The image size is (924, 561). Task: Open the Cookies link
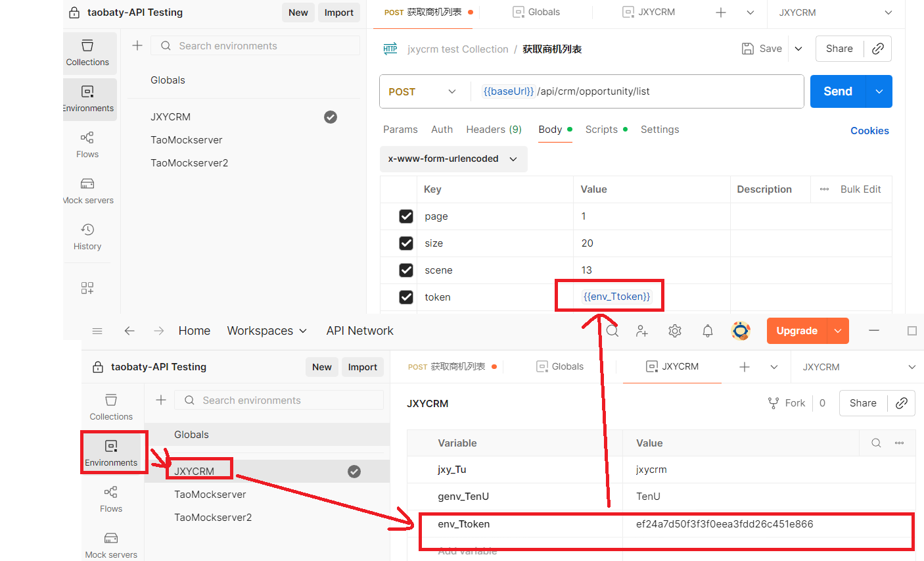tap(869, 131)
